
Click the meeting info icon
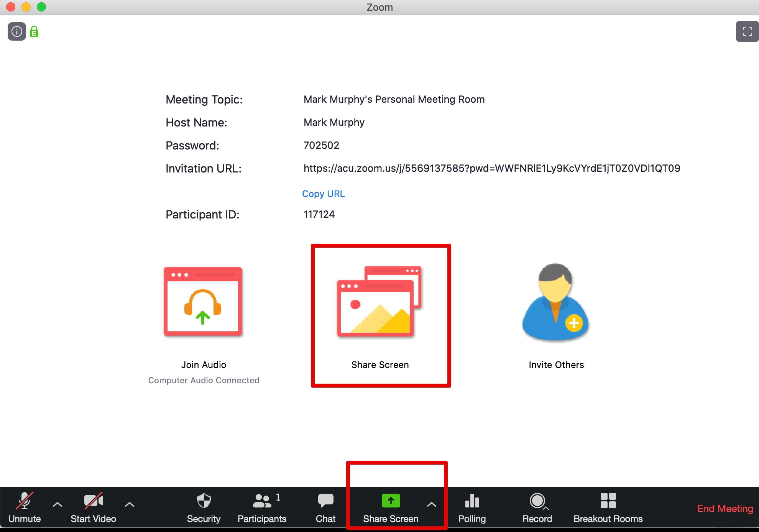(x=17, y=31)
